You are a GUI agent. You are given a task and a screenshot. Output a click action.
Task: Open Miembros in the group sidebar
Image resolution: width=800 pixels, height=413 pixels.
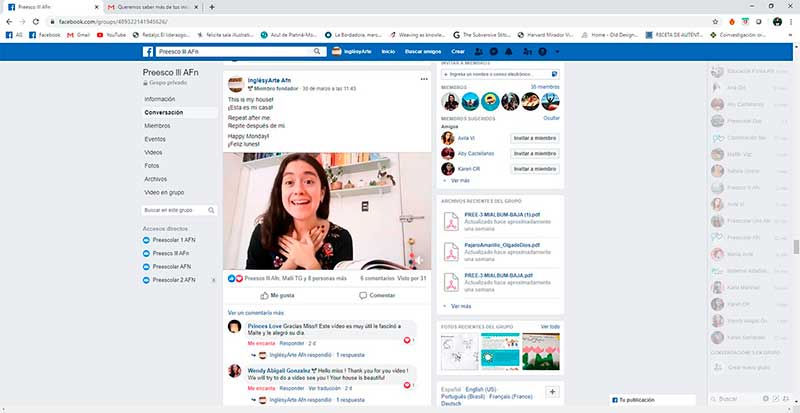coord(157,126)
